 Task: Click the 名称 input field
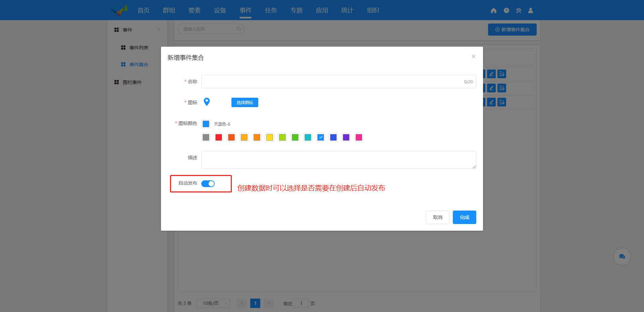tap(339, 82)
